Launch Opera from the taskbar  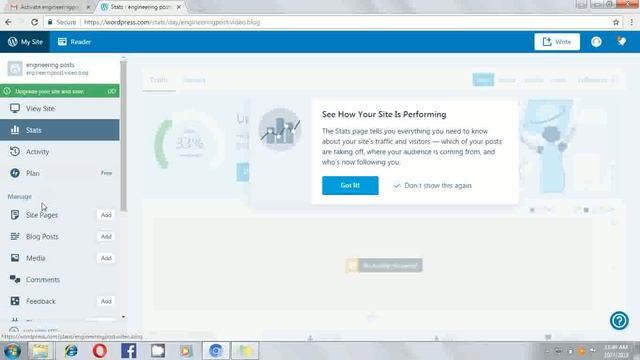[x=100, y=351]
